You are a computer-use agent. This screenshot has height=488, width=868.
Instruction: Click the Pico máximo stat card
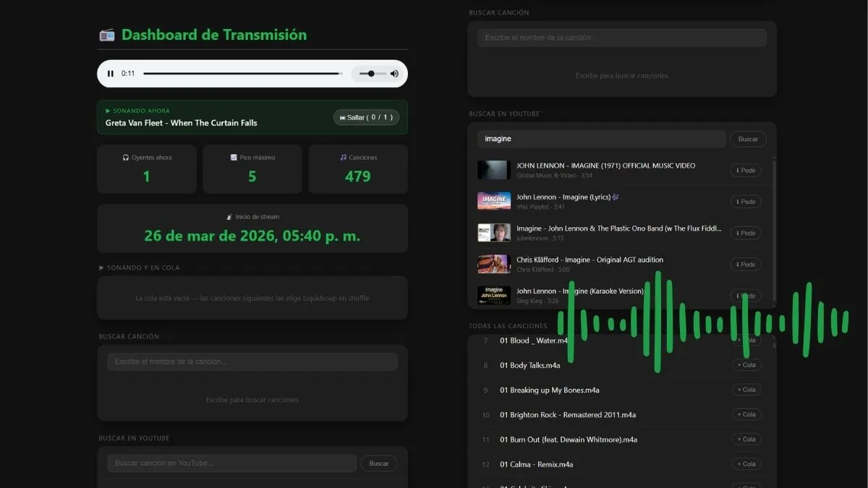click(x=252, y=169)
